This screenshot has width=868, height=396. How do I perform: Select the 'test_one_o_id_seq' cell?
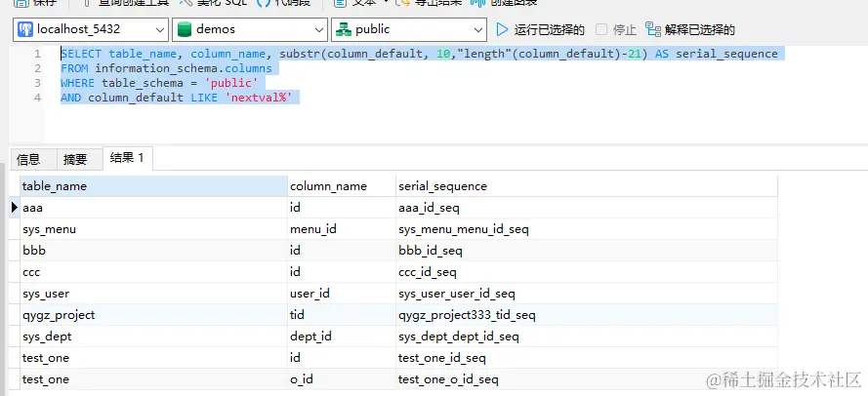[587, 379]
